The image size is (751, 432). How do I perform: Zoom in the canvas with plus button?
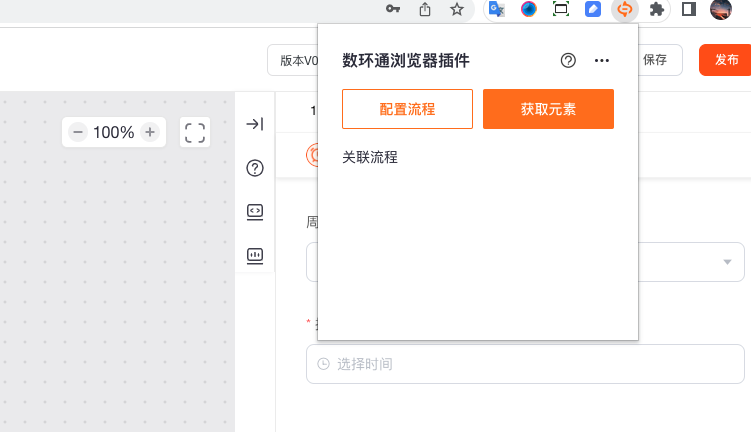(x=150, y=132)
